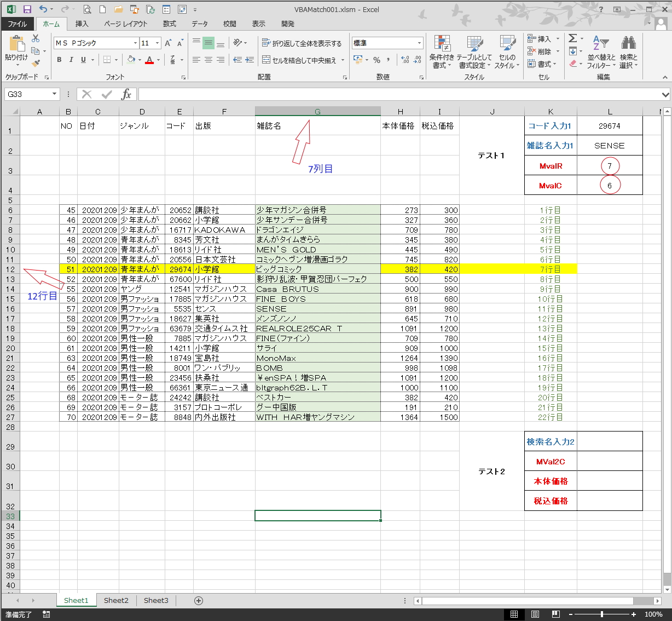Screen dimensions: 672x621
Task: Open the font size dropdown
Action: pos(158,43)
